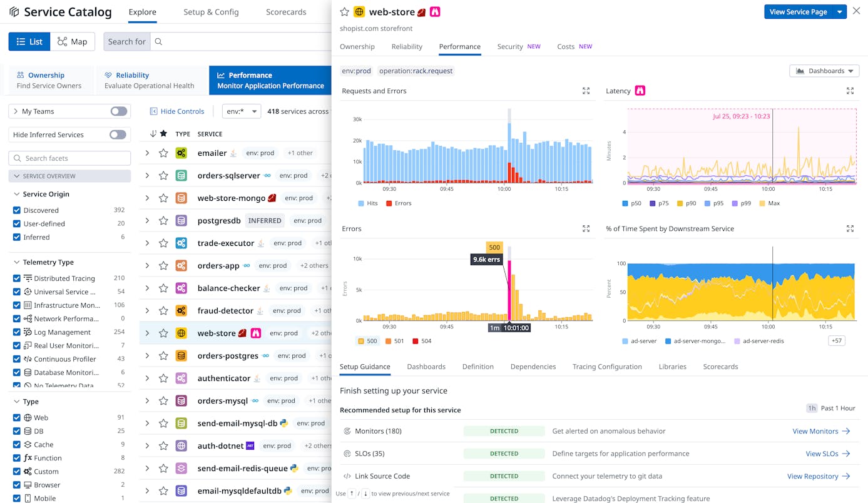Switch to Map view
The height and width of the screenshot is (503, 868).
coord(73,41)
